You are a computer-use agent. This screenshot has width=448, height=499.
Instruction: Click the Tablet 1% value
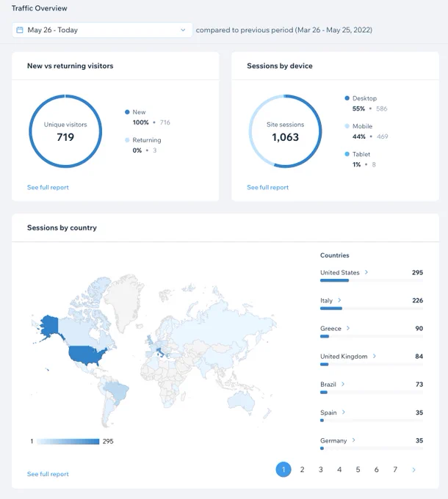[356, 164]
